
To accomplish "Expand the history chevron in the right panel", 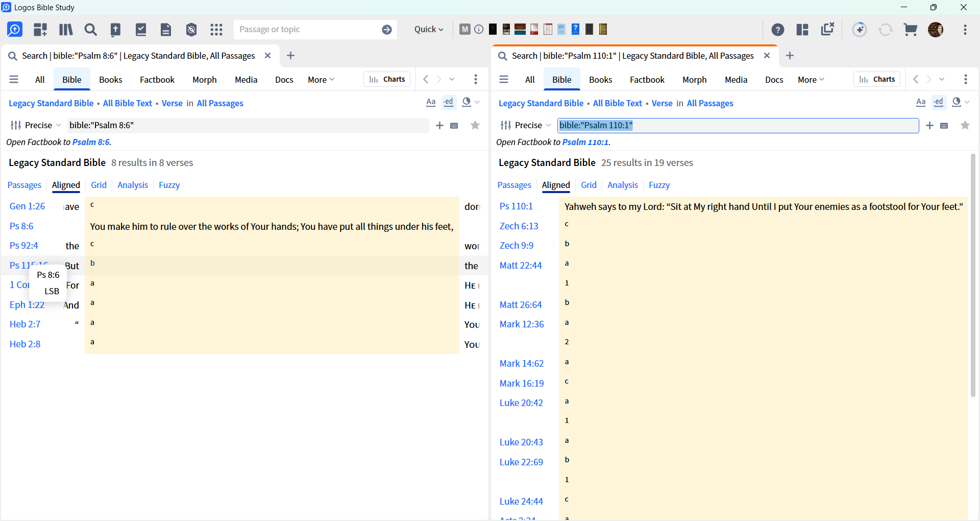I will [942, 79].
